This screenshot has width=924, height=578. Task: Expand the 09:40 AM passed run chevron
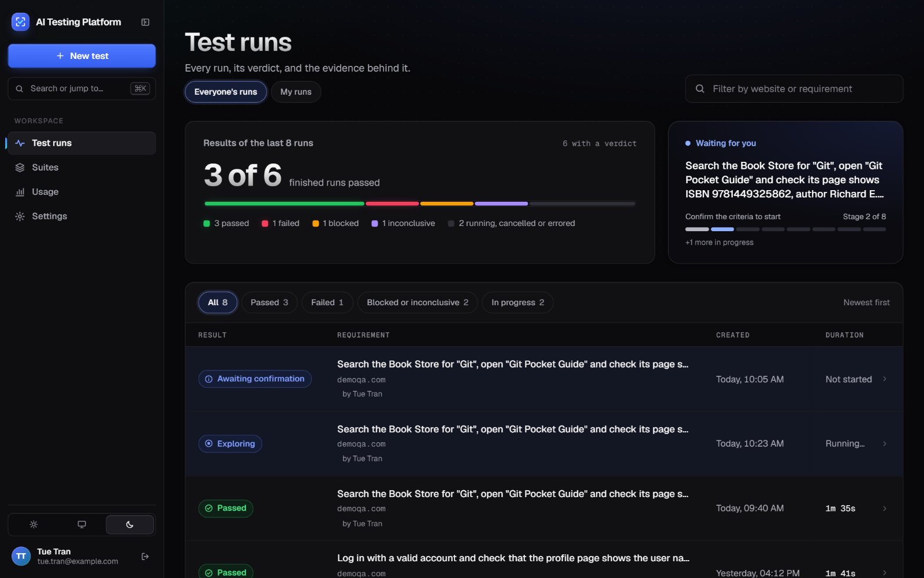(x=885, y=509)
